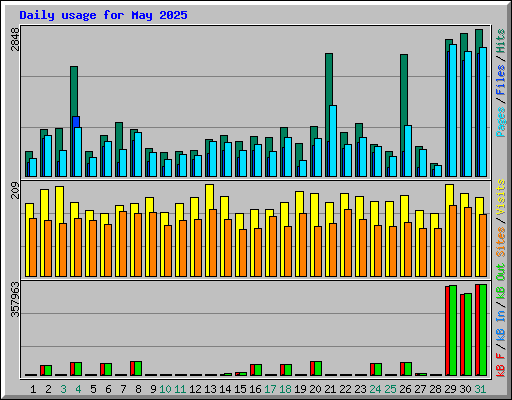Click the cyan pages bar for day 31

[x=483, y=112]
